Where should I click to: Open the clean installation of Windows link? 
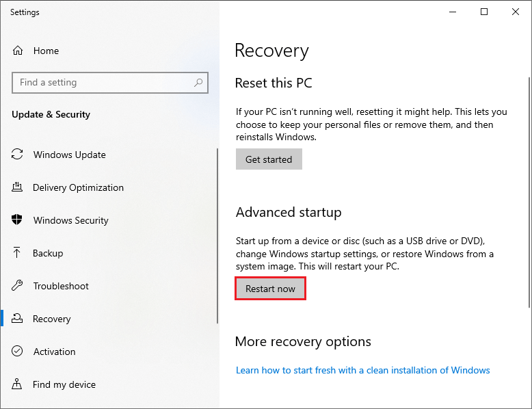[x=362, y=370]
